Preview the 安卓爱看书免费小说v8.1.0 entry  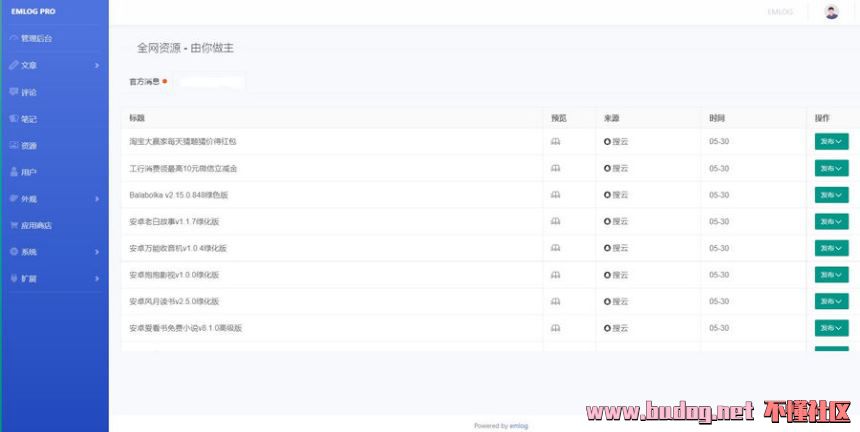(556, 328)
